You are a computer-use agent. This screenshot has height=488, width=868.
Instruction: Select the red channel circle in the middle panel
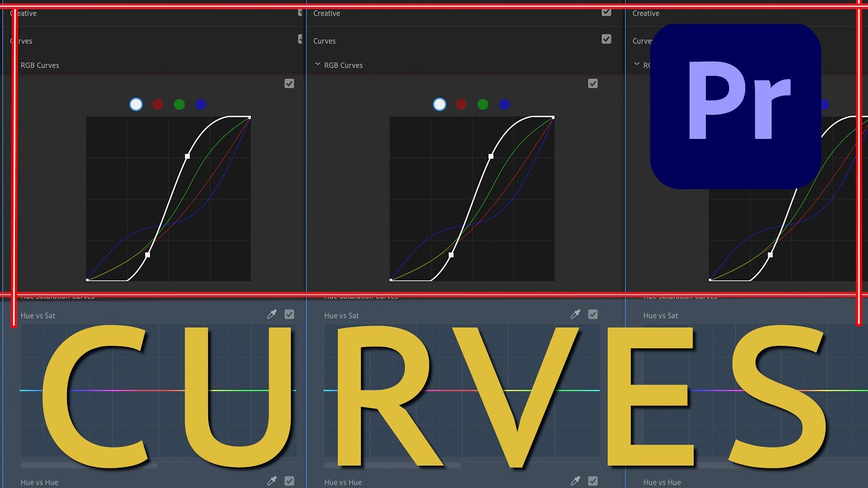(461, 104)
